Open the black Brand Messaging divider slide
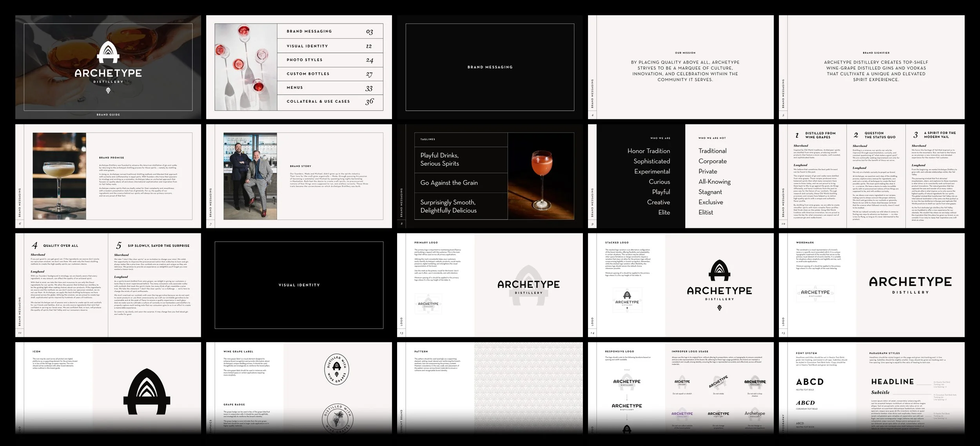 point(490,67)
